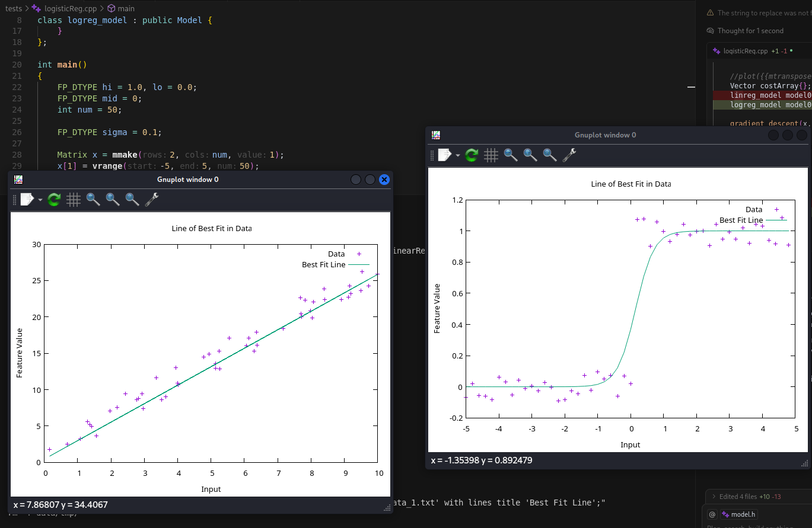
Task: Click the removed linreg_model diff line
Action: (x=762, y=95)
